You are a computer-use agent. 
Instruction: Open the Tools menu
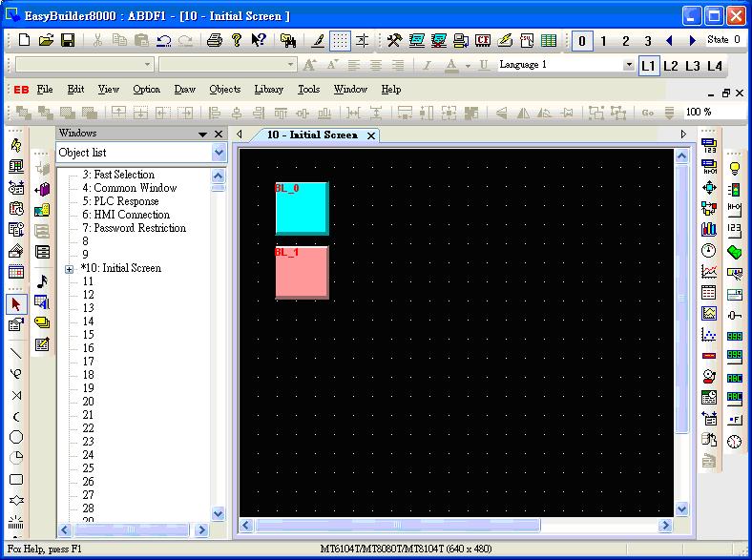pos(308,89)
